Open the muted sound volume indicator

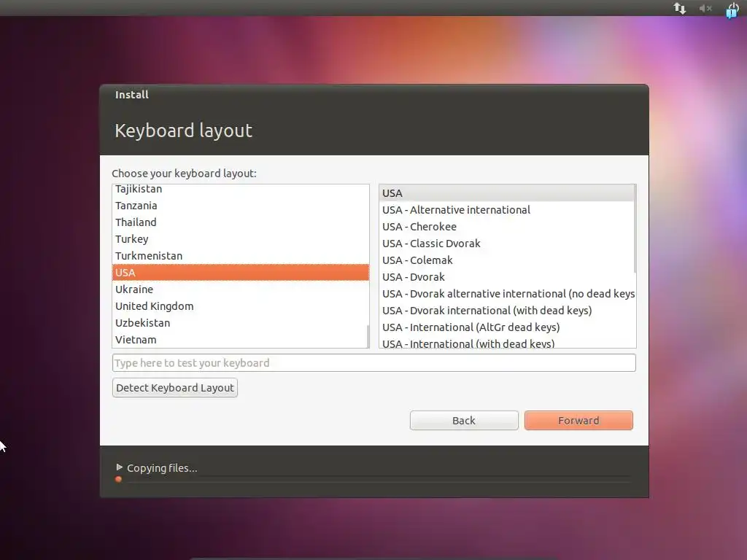coord(705,8)
